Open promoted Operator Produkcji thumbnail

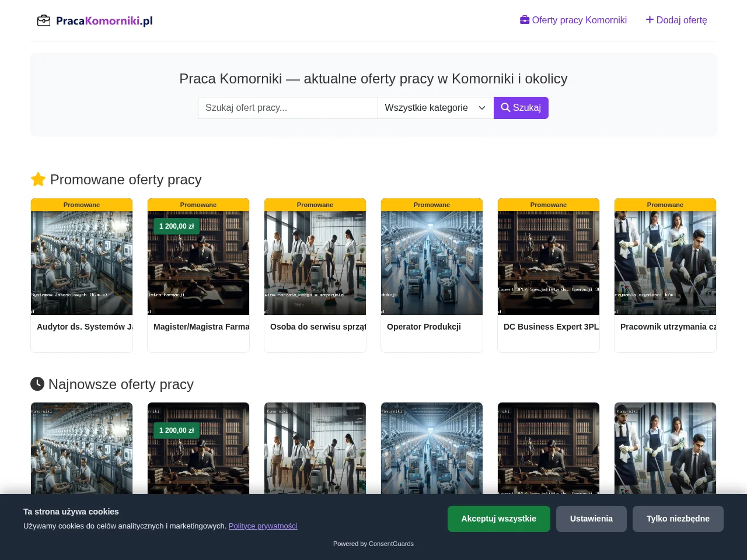point(432,263)
